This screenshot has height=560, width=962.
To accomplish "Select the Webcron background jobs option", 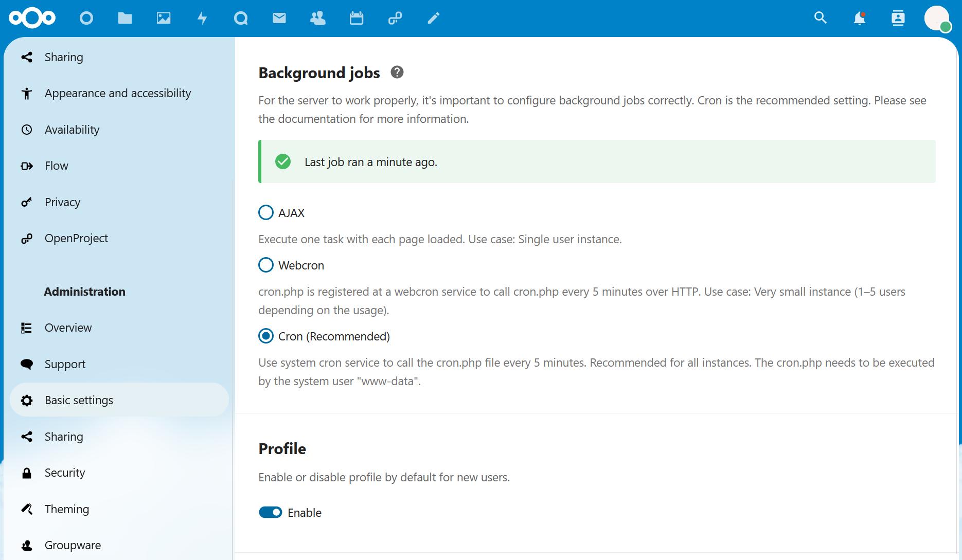I will coord(265,265).
